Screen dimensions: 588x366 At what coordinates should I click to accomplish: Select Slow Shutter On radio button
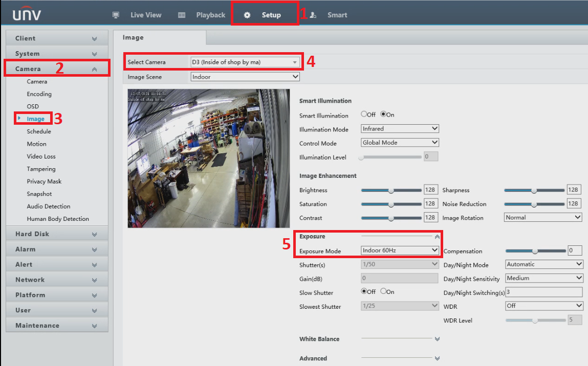click(x=383, y=291)
